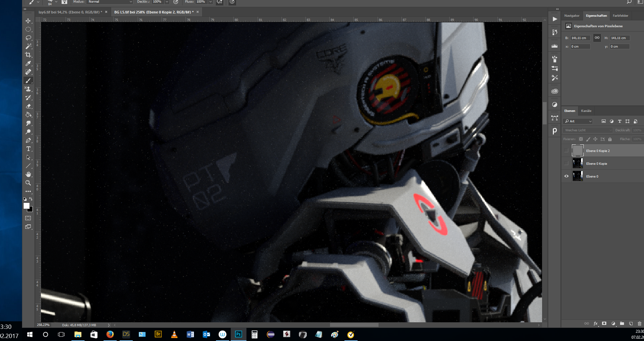
Task: Toggle pressure control for opacity
Action: 176,2
